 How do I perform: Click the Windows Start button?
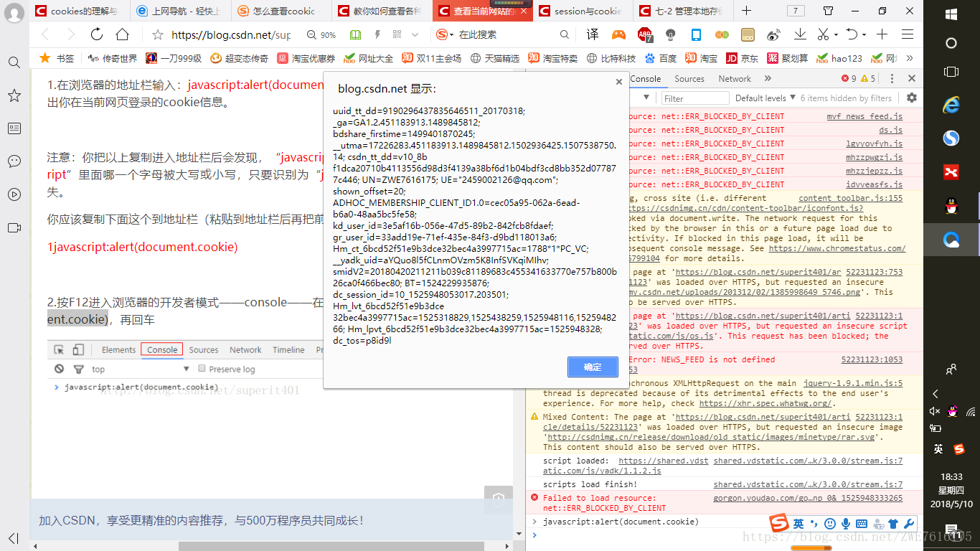(951, 14)
